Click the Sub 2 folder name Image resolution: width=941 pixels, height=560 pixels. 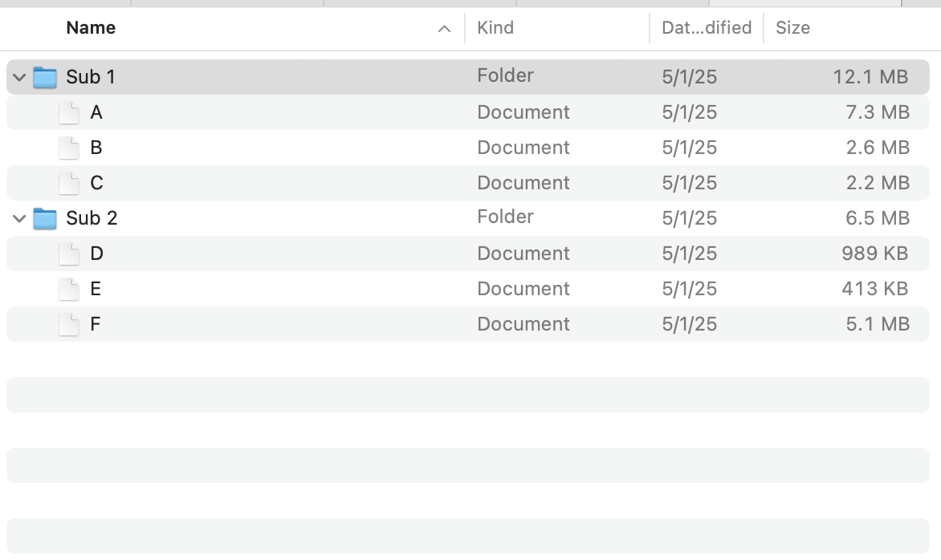click(x=92, y=218)
